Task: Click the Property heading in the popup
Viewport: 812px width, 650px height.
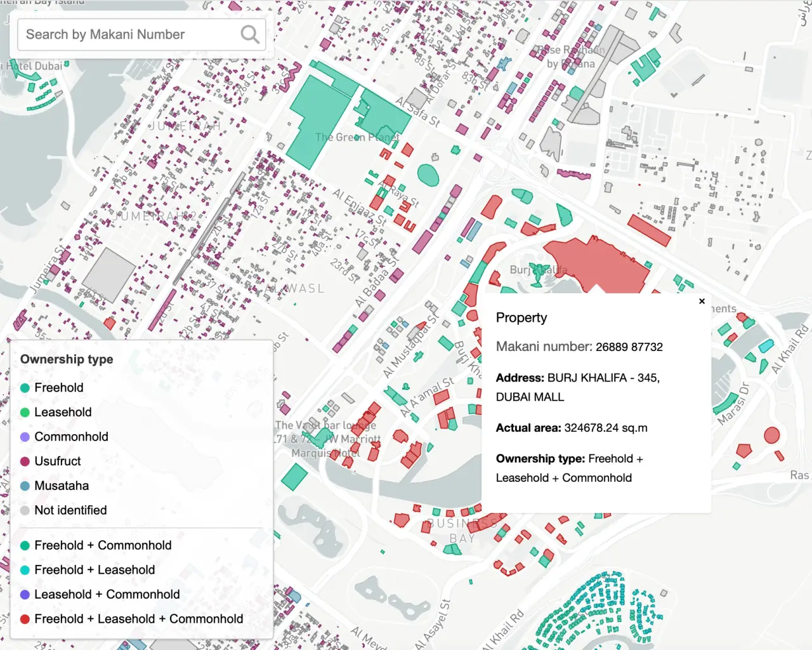Action: coord(521,317)
